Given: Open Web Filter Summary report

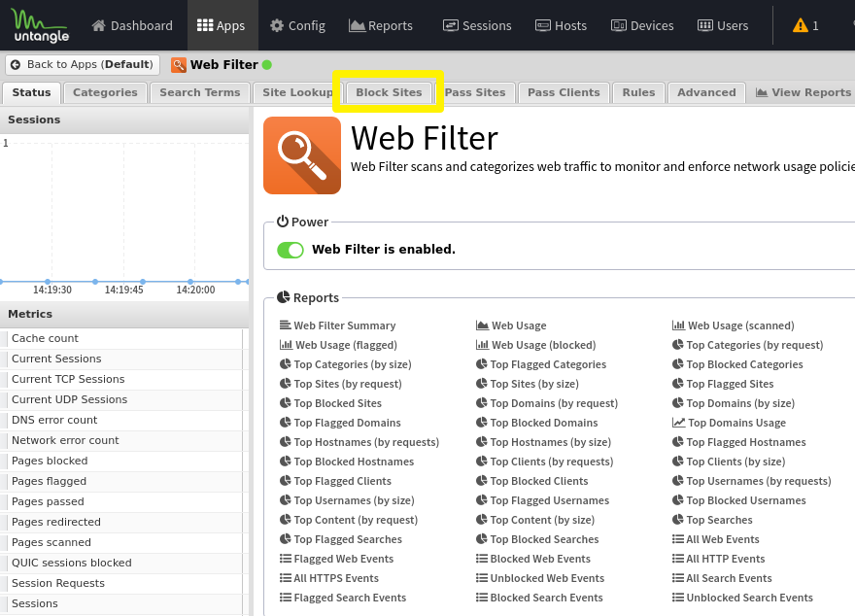Looking at the screenshot, I should (337, 325).
